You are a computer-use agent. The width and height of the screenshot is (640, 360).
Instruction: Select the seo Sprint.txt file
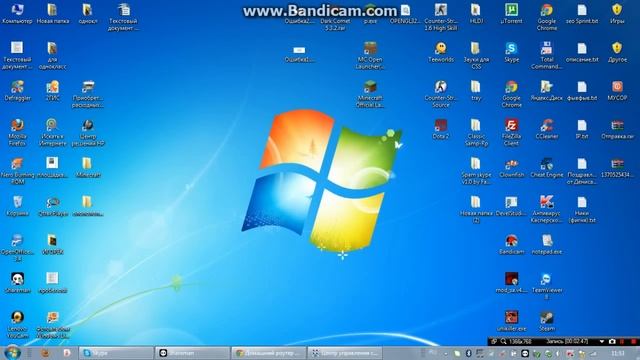click(x=582, y=13)
